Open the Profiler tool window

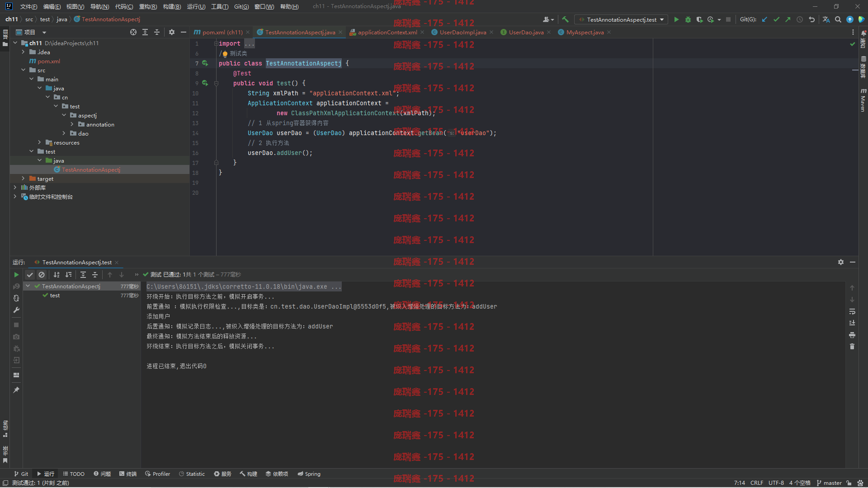(157, 474)
